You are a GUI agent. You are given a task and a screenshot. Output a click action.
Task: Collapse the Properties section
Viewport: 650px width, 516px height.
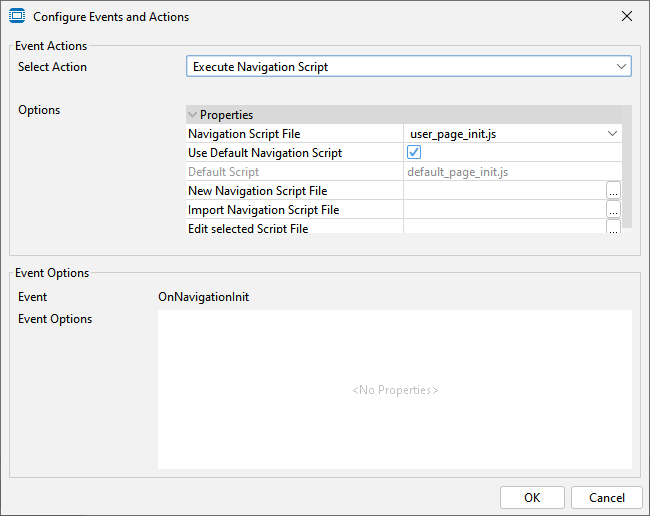click(x=193, y=115)
